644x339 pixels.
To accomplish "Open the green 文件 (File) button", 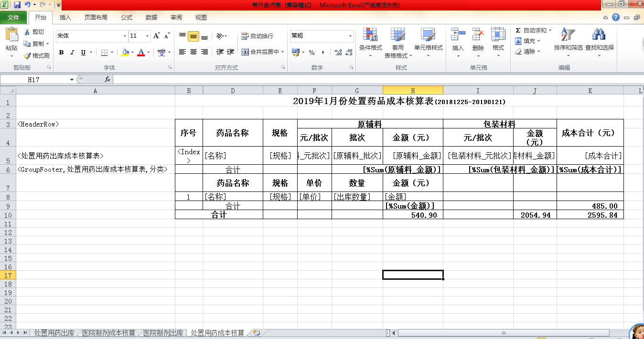I will tap(13, 18).
